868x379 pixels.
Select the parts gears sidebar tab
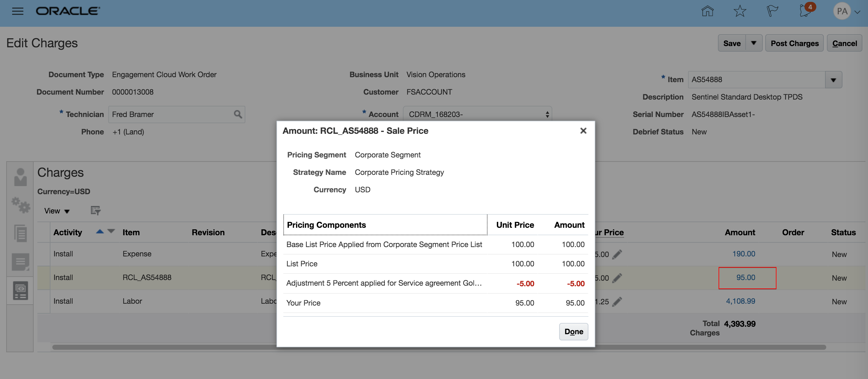tap(21, 205)
